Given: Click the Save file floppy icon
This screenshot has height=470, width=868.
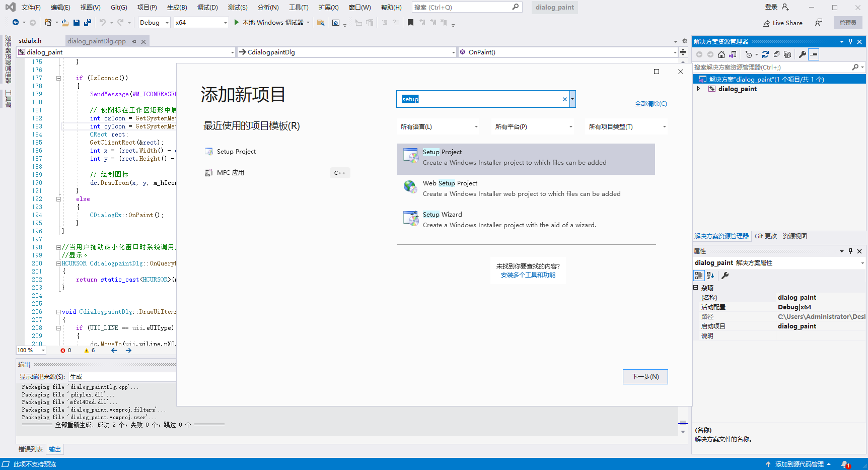Looking at the screenshot, I should pyautogui.click(x=77, y=23).
